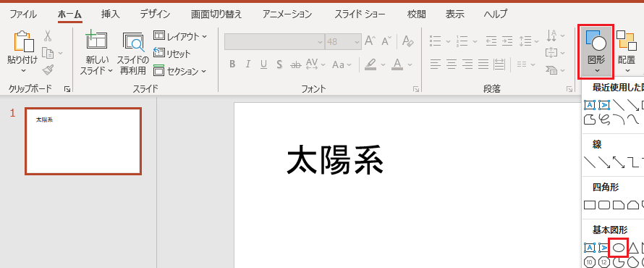The height and width of the screenshot is (268, 644).
Task: Select the double-headed arrow line under 線
Action: (x=619, y=162)
